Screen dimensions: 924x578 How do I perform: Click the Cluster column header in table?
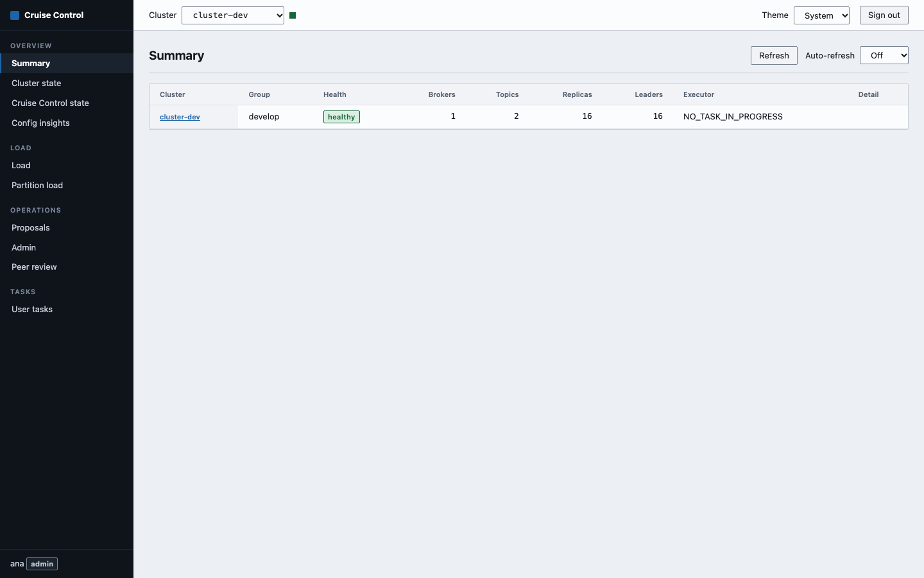tap(173, 94)
